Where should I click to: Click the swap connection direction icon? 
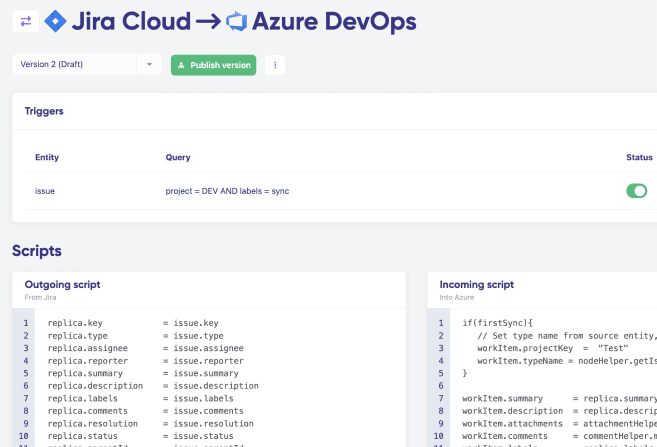click(x=25, y=21)
